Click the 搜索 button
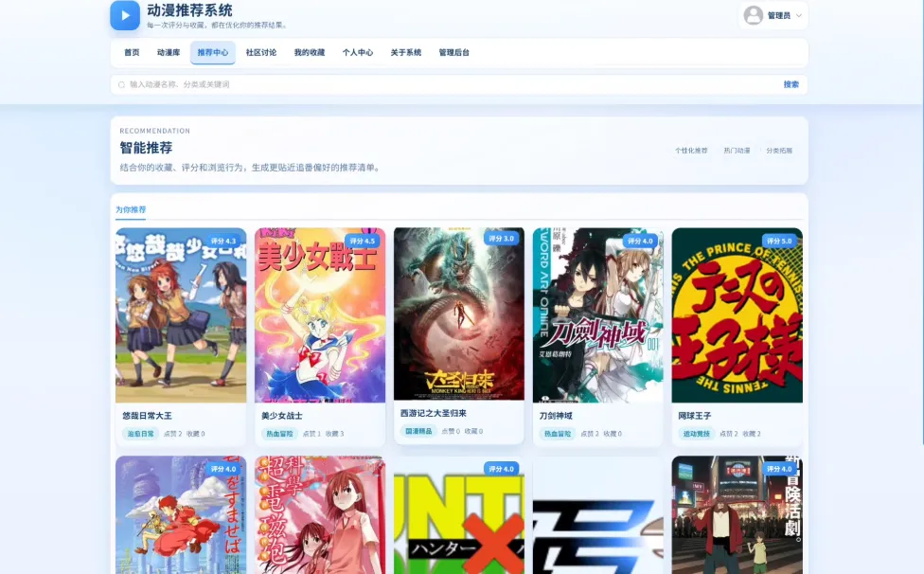 click(x=791, y=85)
